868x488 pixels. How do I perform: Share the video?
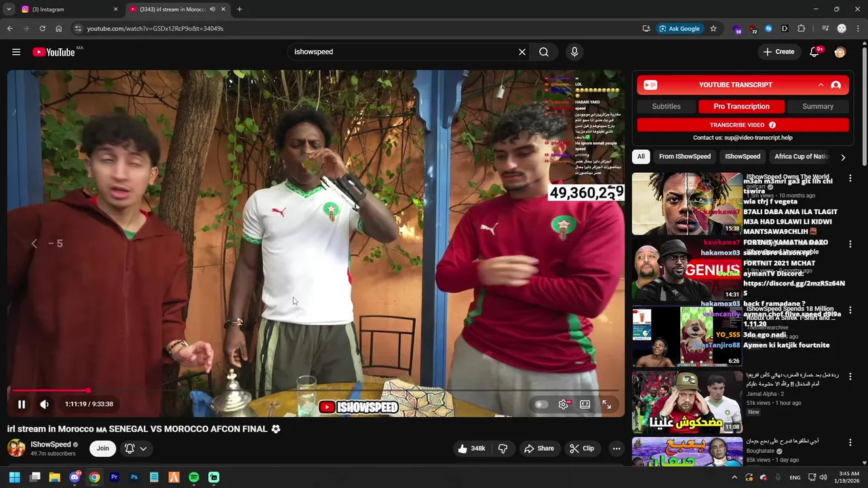pos(538,448)
